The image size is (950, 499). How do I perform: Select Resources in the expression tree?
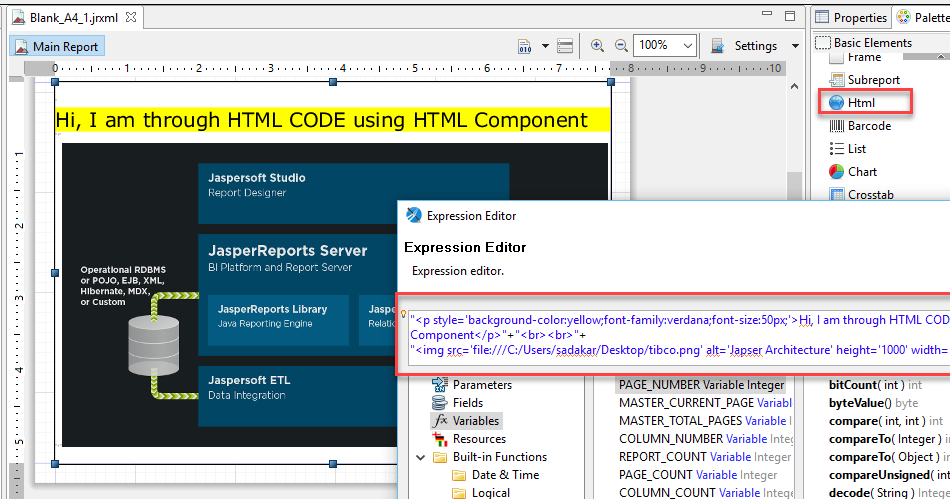click(x=469, y=438)
